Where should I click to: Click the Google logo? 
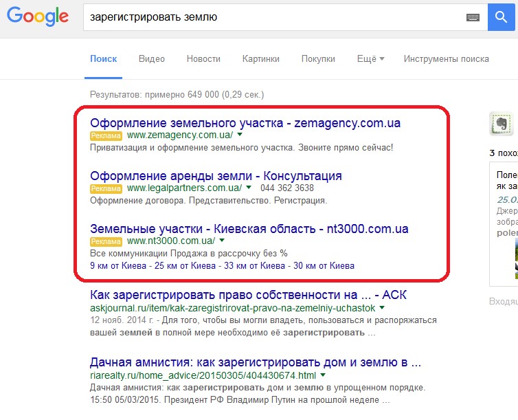coord(38,16)
